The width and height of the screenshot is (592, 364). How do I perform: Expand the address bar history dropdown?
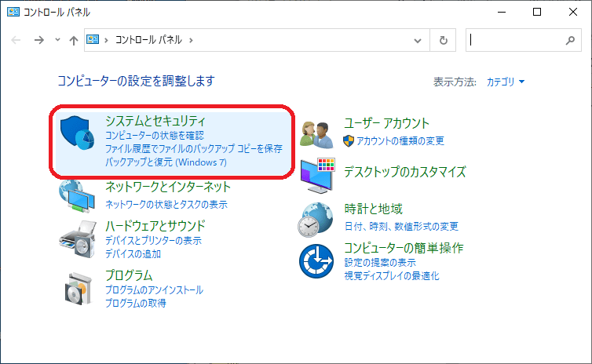pyautogui.click(x=418, y=39)
